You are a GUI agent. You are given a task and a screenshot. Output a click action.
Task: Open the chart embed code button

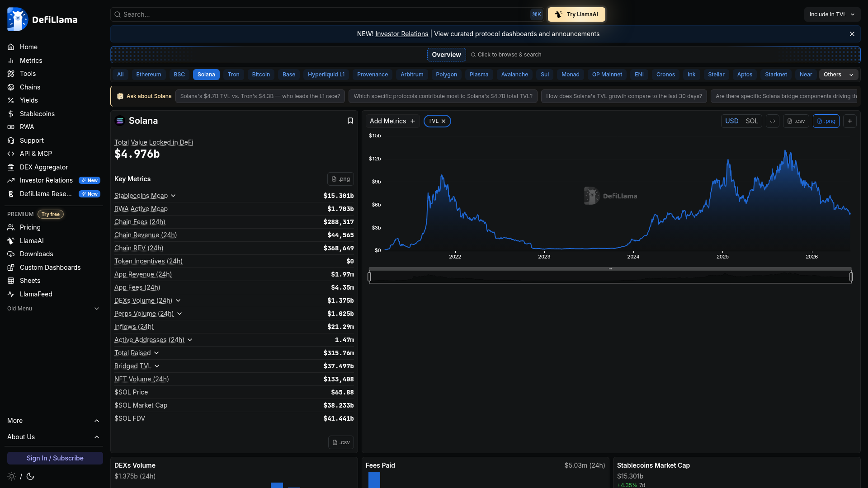point(773,121)
